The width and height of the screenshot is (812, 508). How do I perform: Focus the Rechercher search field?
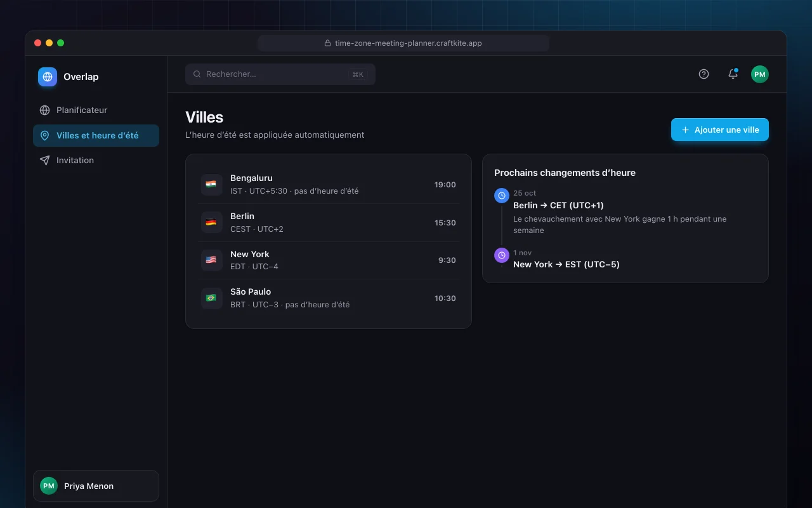coord(280,74)
